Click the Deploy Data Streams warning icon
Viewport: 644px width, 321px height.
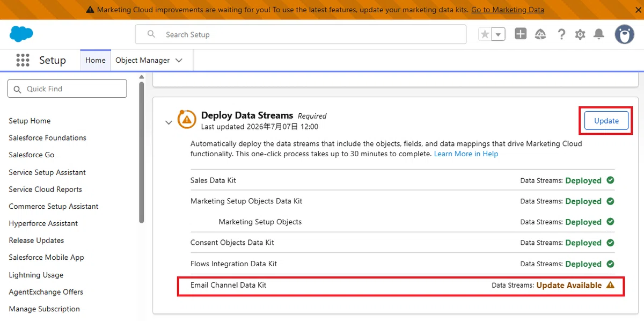point(187,119)
